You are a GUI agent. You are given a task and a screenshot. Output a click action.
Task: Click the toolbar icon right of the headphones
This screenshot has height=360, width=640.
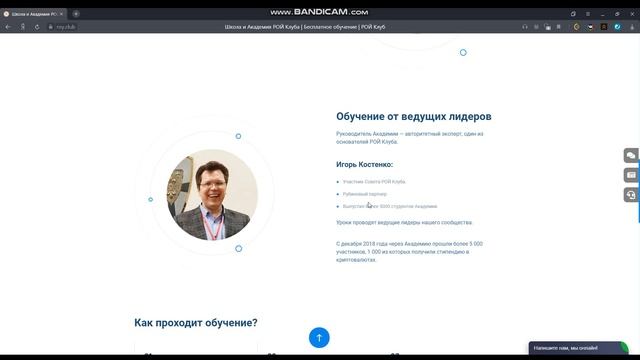[536, 27]
